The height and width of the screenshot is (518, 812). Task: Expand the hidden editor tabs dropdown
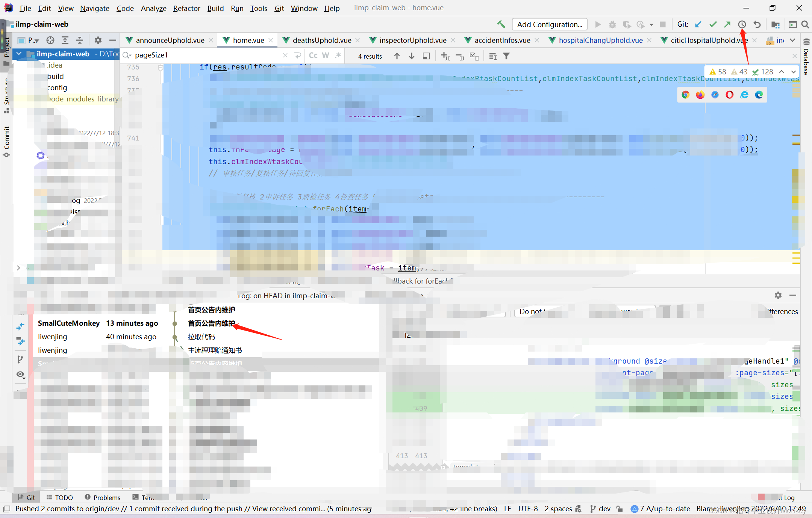[x=792, y=40]
